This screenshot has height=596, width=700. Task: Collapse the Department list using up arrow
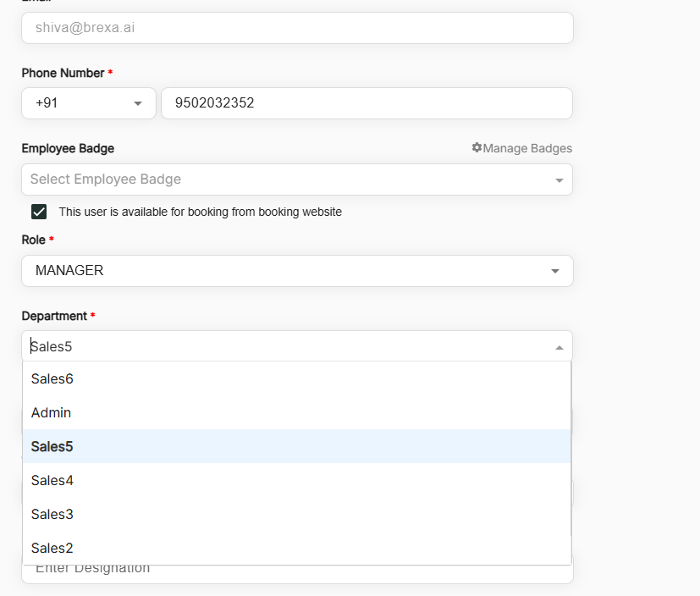[x=559, y=347]
